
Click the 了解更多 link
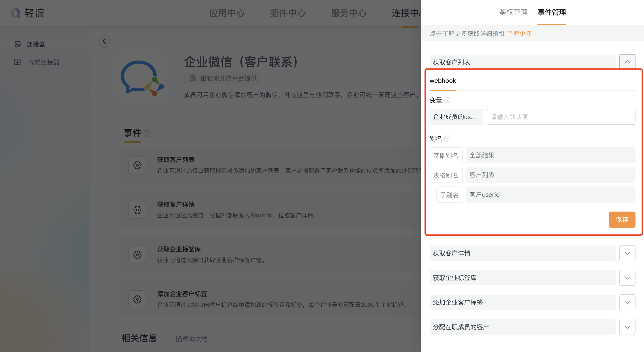[520, 34]
